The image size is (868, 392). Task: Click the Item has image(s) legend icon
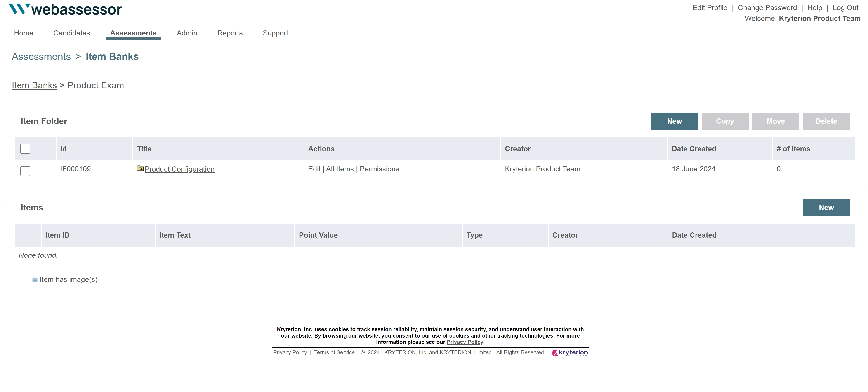35,279
